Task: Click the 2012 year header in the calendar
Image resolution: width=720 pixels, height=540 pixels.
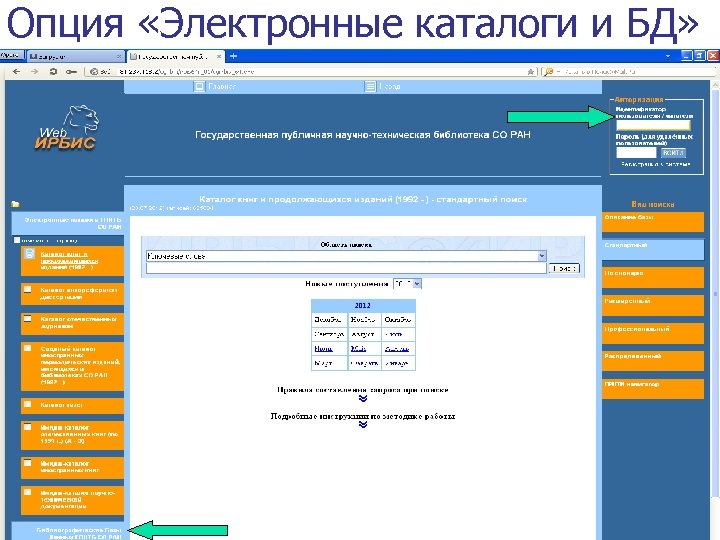Action: click(363, 305)
